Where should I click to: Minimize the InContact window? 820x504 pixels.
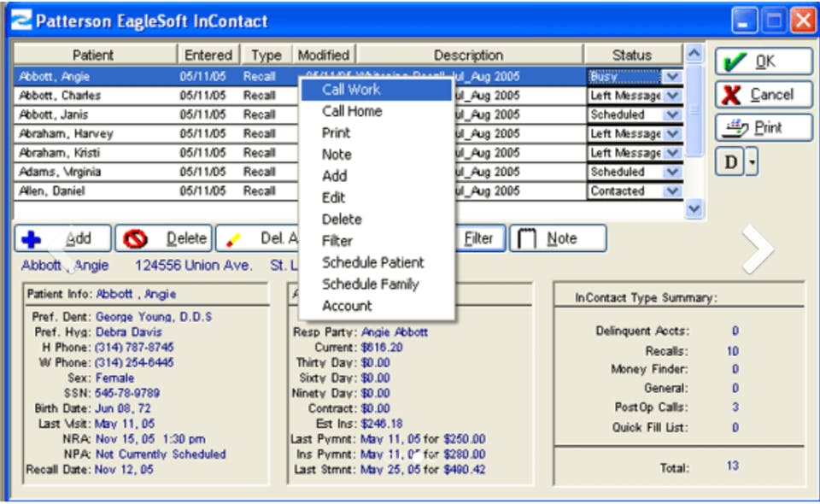(744, 21)
